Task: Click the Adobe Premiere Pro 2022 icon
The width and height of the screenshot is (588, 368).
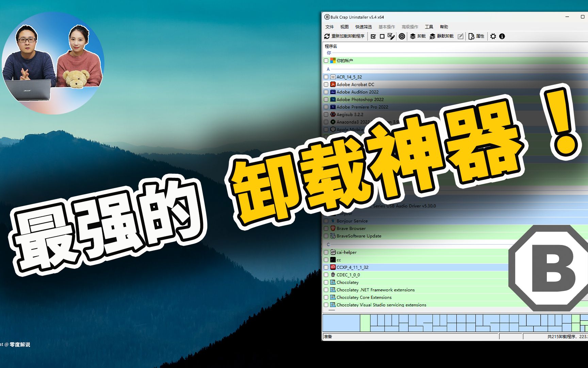Action: pyautogui.click(x=333, y=107)
